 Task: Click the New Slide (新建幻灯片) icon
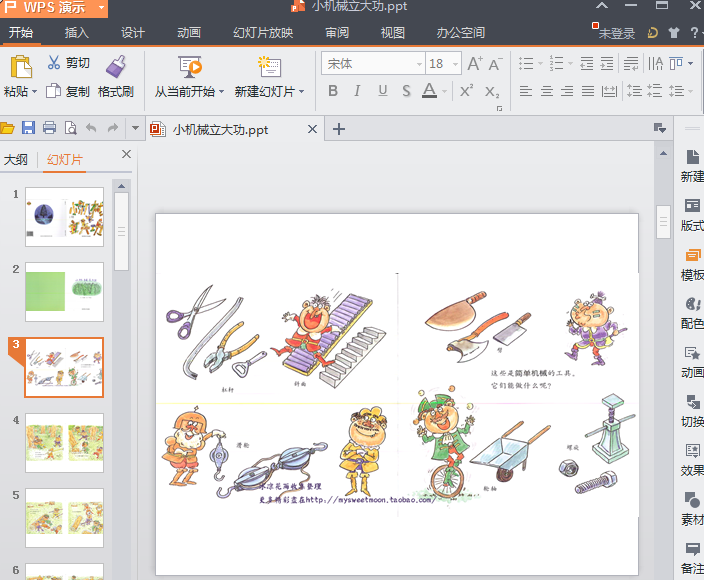(x=269, y=67)
